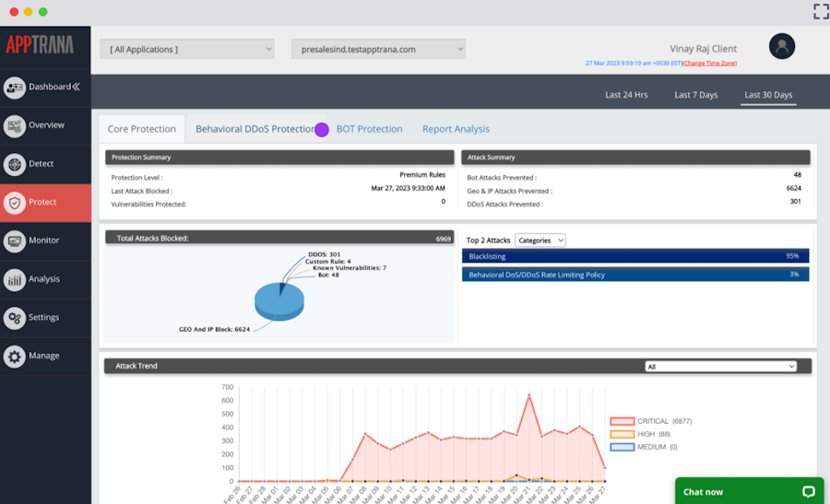Open the Settings gears icon
Screen dimensions: 830x504
(14, 318)
